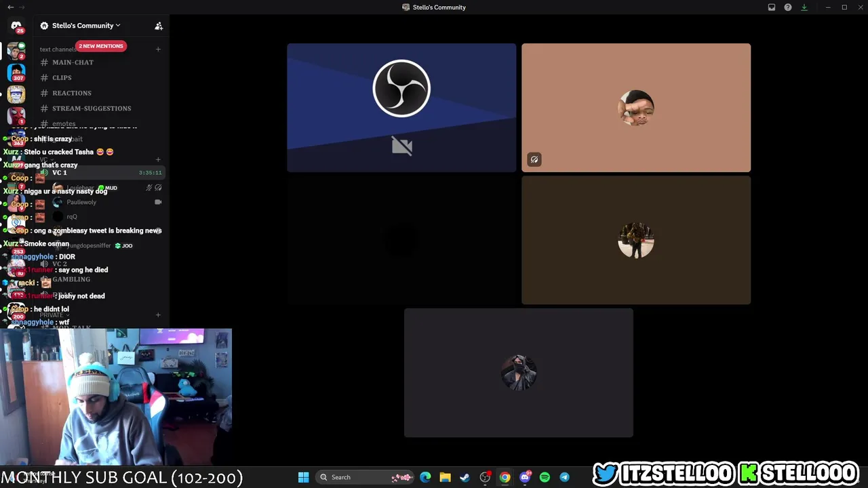The width and height of the screenshot is (868, 488).
Task: Open Discord direct messages home icon
Action: pyautogui.click(x=16, y=26)
